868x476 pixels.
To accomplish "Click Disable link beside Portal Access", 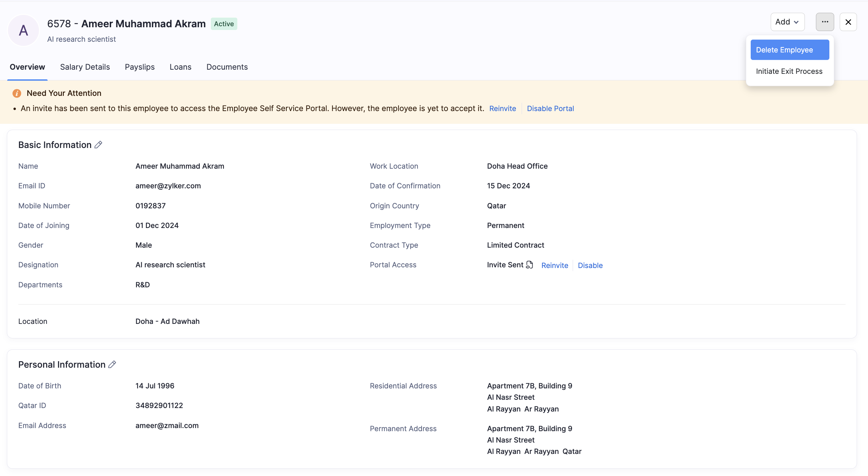I will click(x=590, y=266).
